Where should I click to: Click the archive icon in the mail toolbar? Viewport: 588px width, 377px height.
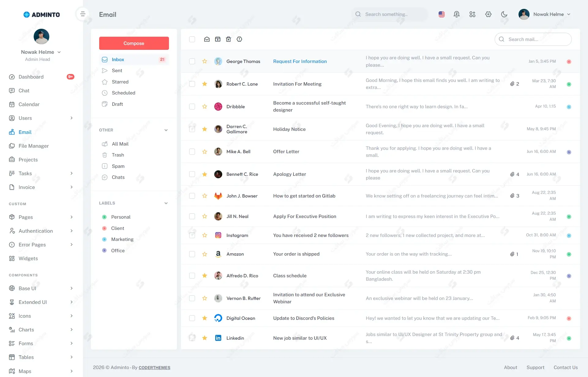tap(218, 39)
